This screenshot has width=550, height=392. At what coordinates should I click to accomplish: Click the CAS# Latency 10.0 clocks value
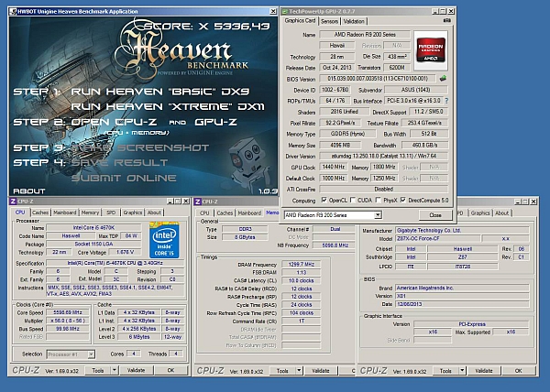click(301, 280)
